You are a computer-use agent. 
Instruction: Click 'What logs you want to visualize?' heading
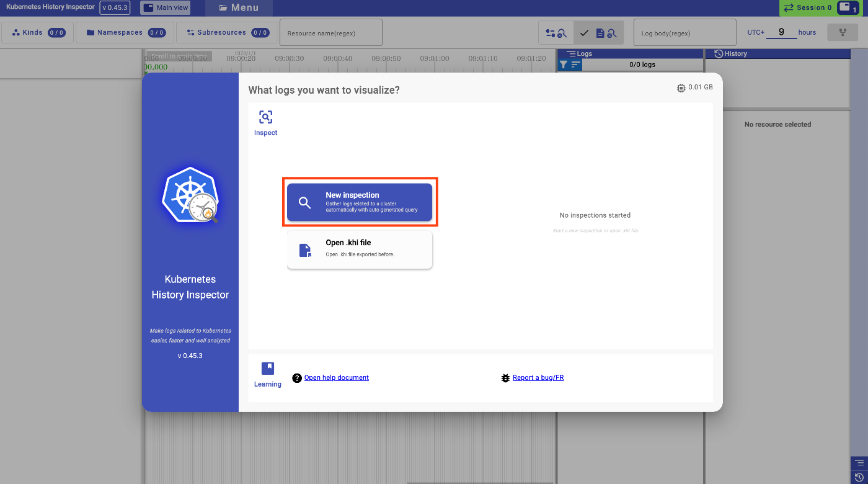(324, 90)
